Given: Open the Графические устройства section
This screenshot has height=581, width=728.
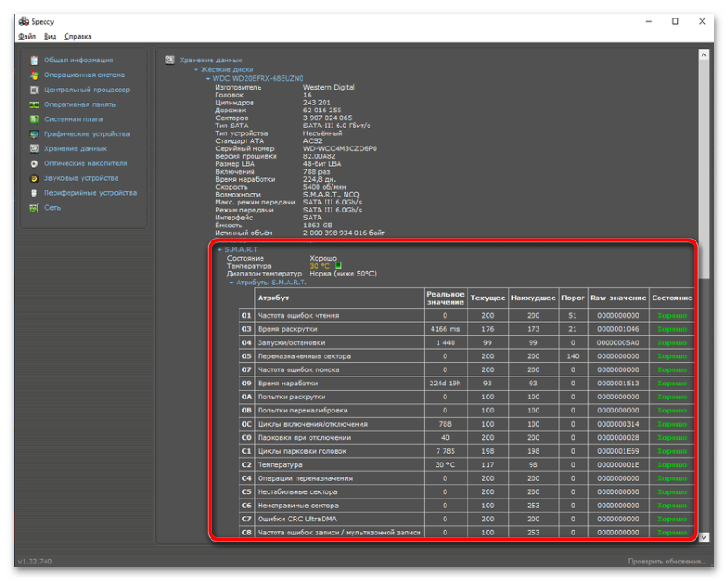Looking at the screenshot, I should pyautogui.click(x=87, y=134).
